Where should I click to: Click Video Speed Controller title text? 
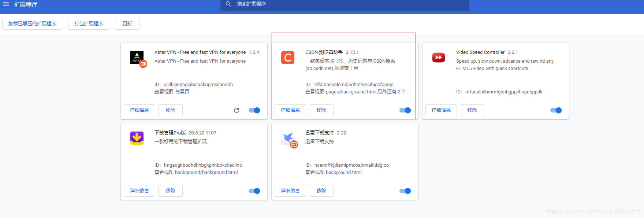pos(480,52)
